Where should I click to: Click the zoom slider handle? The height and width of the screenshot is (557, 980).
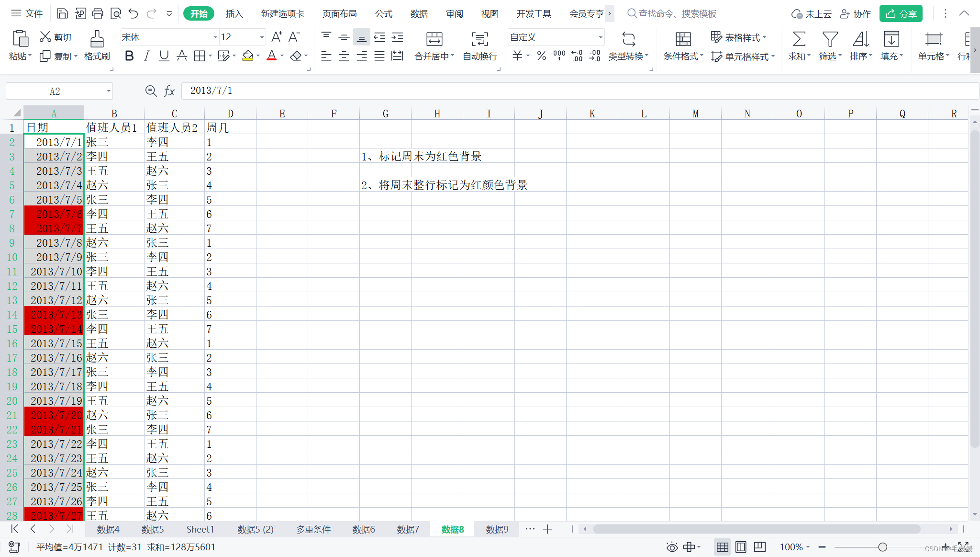click(882, 547)
